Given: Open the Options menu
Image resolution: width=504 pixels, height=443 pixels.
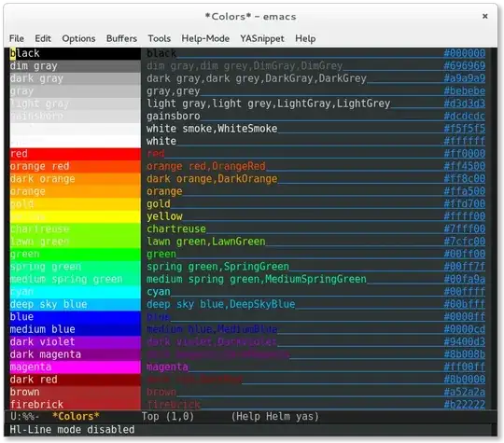Looking at the screenshot, I should pyautogui.click(x=78, y=38).
